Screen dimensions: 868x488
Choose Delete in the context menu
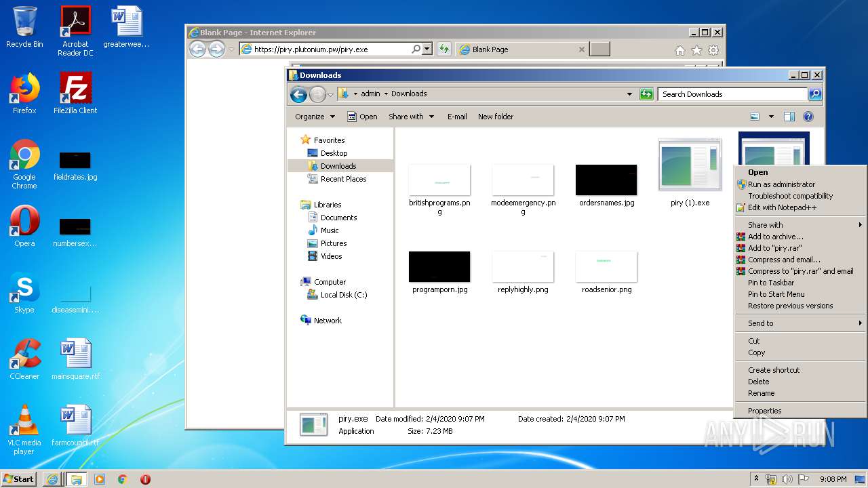[800, 382]
